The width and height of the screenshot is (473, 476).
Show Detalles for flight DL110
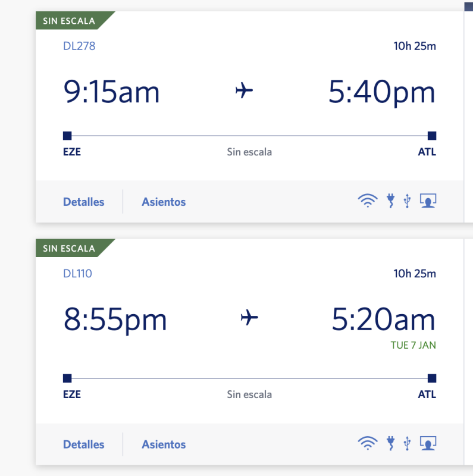[x=84, y=444]
